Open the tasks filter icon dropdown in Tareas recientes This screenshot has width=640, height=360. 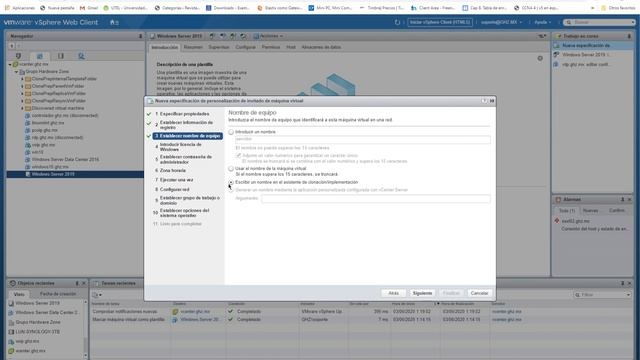97,295
